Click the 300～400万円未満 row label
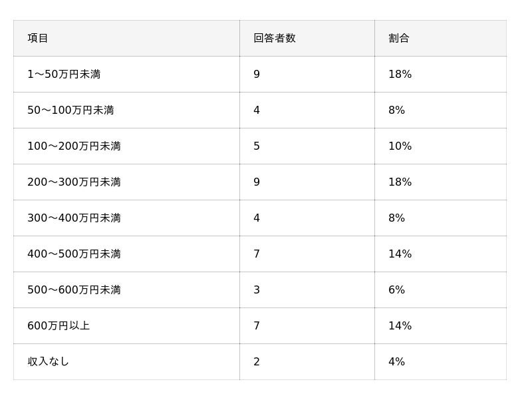The image size is (532, 400). point(74,218)
